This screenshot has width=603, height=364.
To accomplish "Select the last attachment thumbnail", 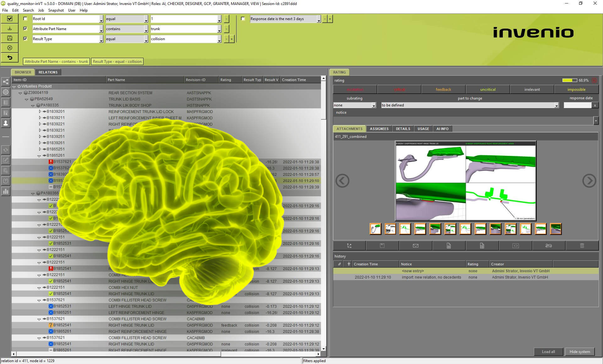I will [556, 229].
